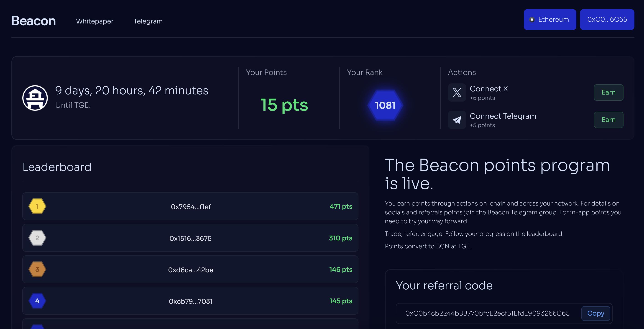Click the Beacon wordmark in header
644x329 pixels.
pyautogui.click(x=33, y=21)
